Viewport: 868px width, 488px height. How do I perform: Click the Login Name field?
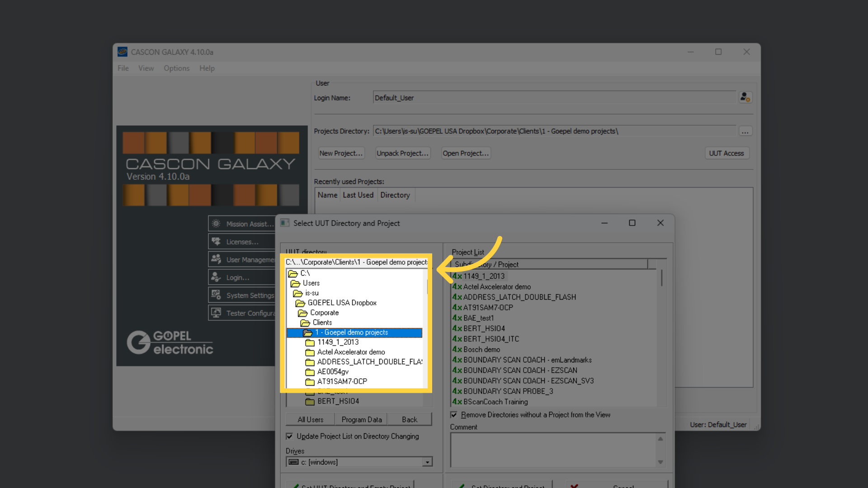pos(554,98)
